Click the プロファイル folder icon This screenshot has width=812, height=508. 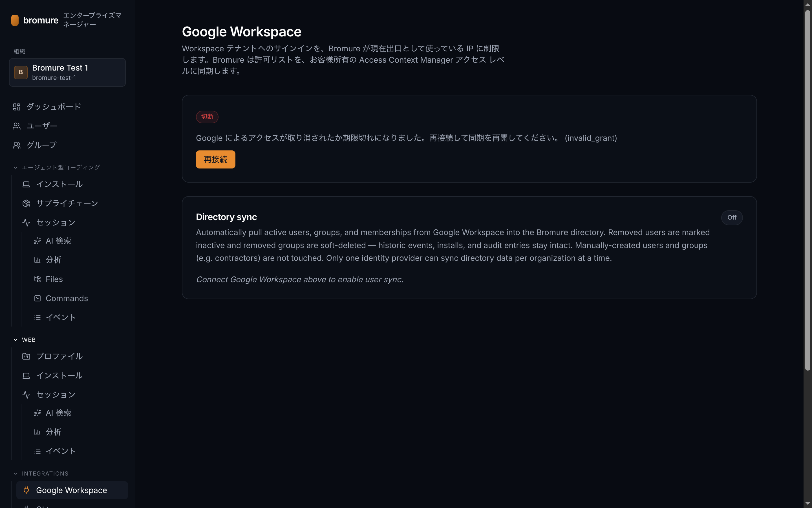tap(26, 356)
